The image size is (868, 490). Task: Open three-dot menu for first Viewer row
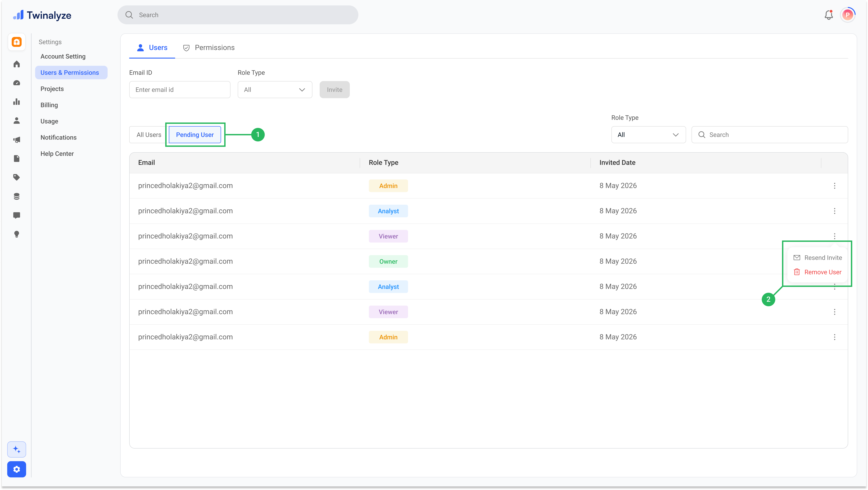(835, 236)
